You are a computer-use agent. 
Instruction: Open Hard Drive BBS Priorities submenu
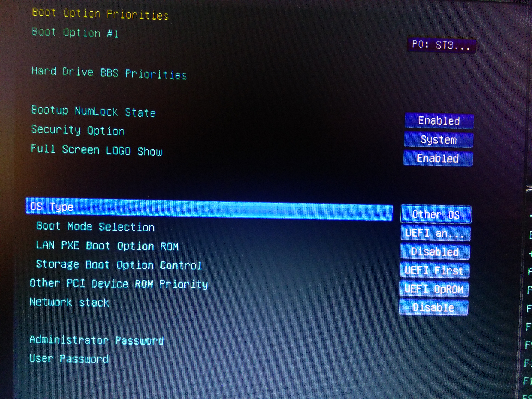point(109,73)
